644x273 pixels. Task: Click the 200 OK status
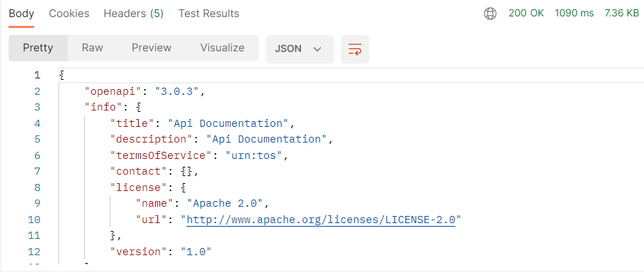tap(526, 13)
